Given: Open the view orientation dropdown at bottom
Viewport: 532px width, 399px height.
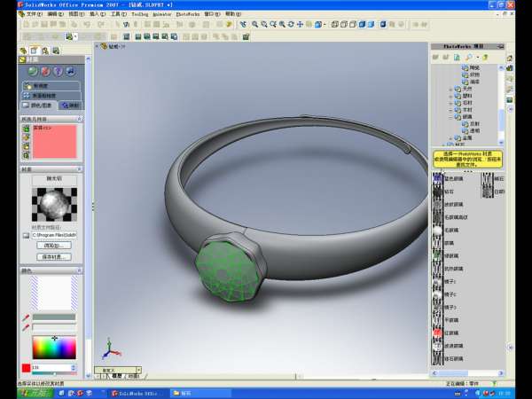Looking at the screenshot, I should coord(137,370).
